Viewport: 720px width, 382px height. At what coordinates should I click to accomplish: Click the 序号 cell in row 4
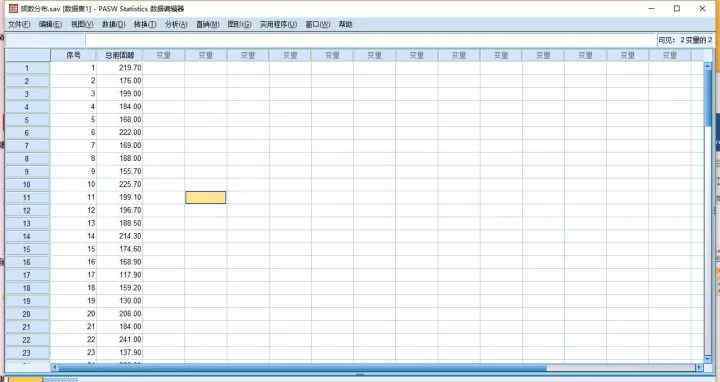pos(73,107)
